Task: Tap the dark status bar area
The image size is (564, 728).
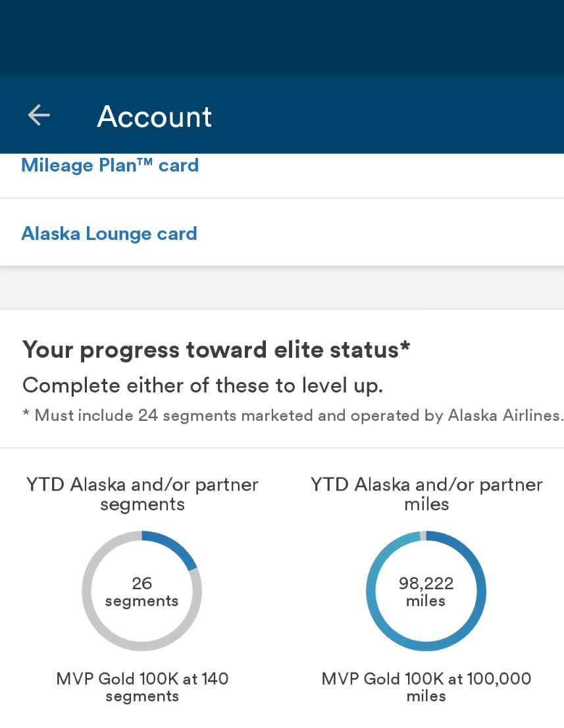Action: tap(282, 37)
